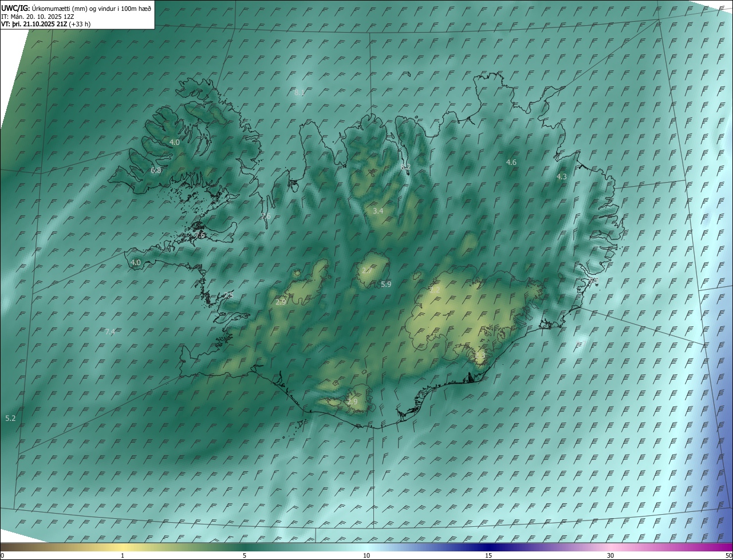Click the 4.0 value label in the Westfjords
Image resolution: width=733 pixels, height=560 pixels.
[x=175, y=142]
